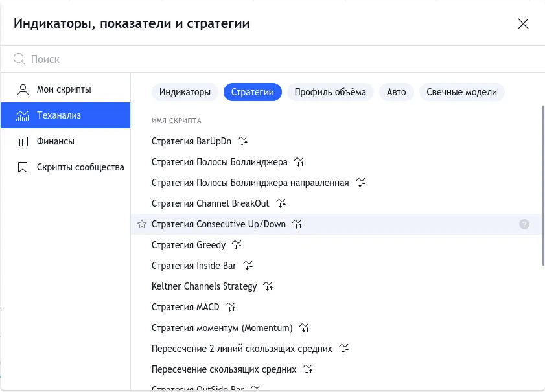View source code of Стратегия BarUpDn
545x392 pixels.
[x=242, y=141]
